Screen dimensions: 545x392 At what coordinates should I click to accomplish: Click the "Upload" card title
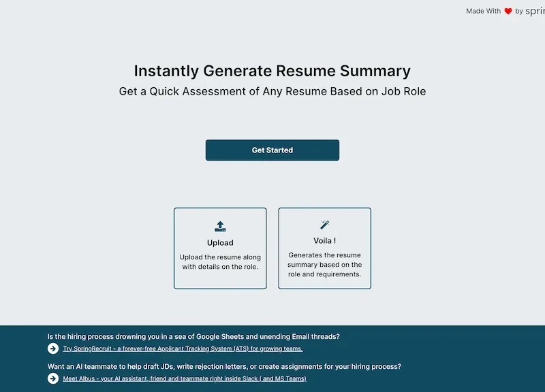(220, 243)
